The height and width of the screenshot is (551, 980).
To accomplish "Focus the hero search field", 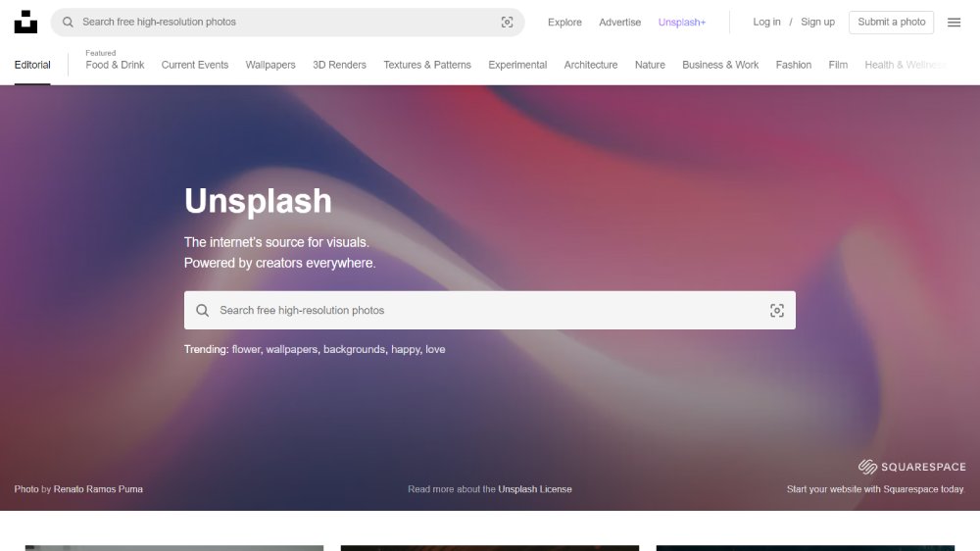I will point(489,310).
